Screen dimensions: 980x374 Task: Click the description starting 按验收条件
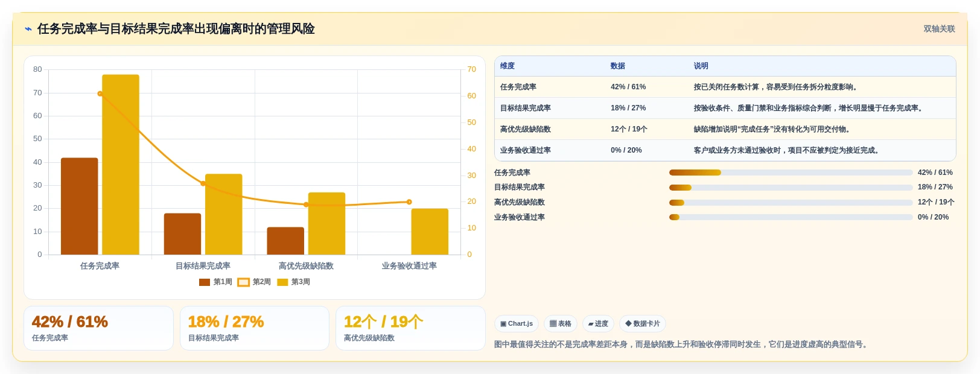point(810,109)
